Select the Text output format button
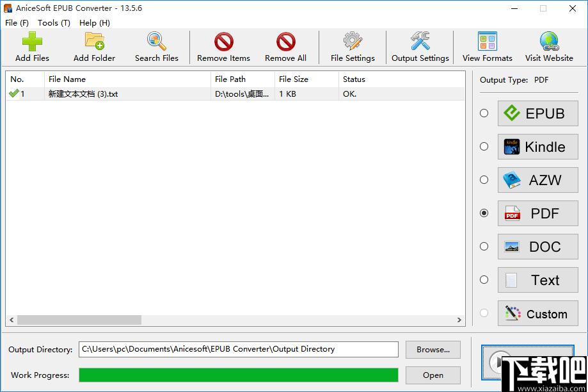Viewport: 588px width, 392px height. 537,280
